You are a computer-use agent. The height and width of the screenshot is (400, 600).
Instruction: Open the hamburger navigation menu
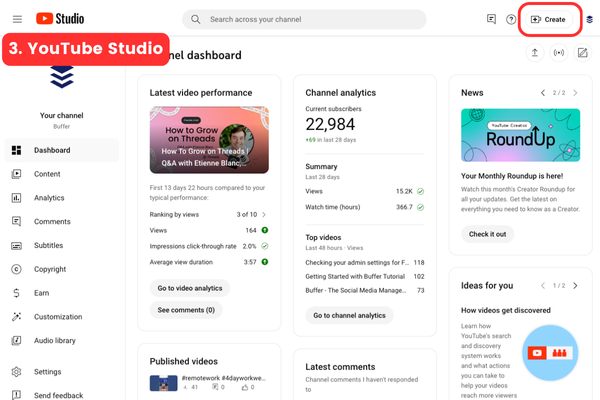(17, 19)
